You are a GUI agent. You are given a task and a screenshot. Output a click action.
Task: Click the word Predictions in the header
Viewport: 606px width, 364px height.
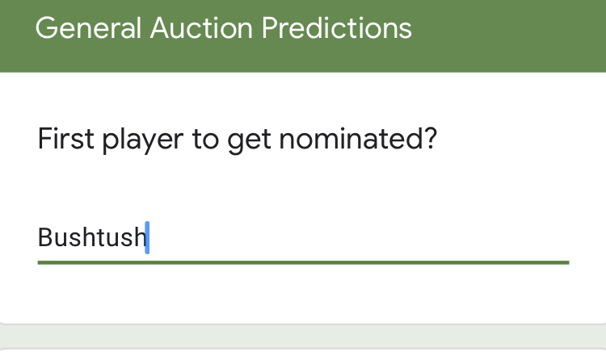click(x=338, y=28)
